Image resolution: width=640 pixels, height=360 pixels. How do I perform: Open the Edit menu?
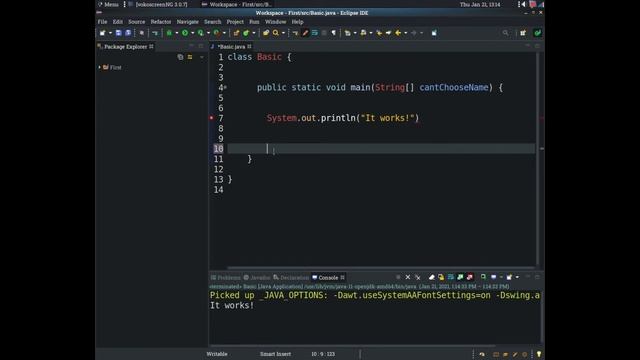[118, 22]
